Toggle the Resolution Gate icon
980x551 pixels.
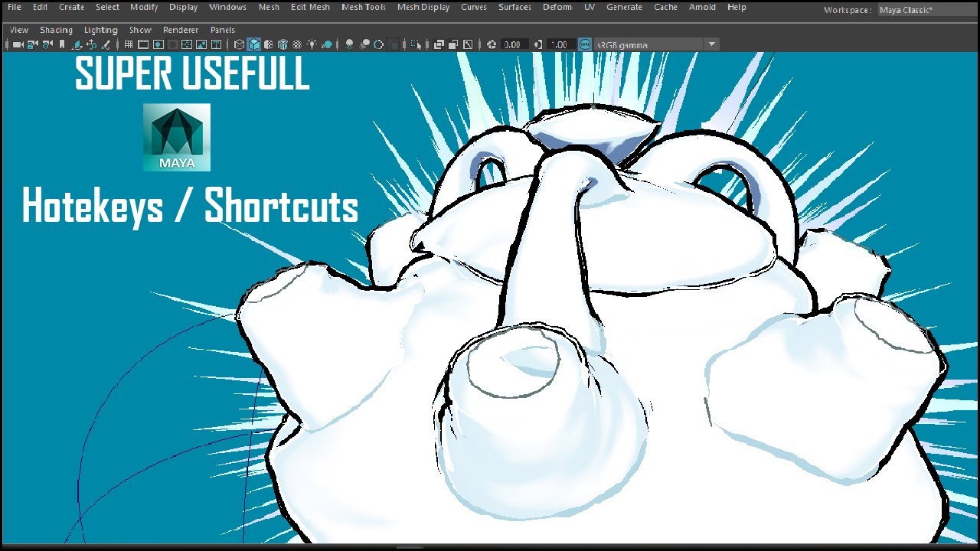point(158,44)
